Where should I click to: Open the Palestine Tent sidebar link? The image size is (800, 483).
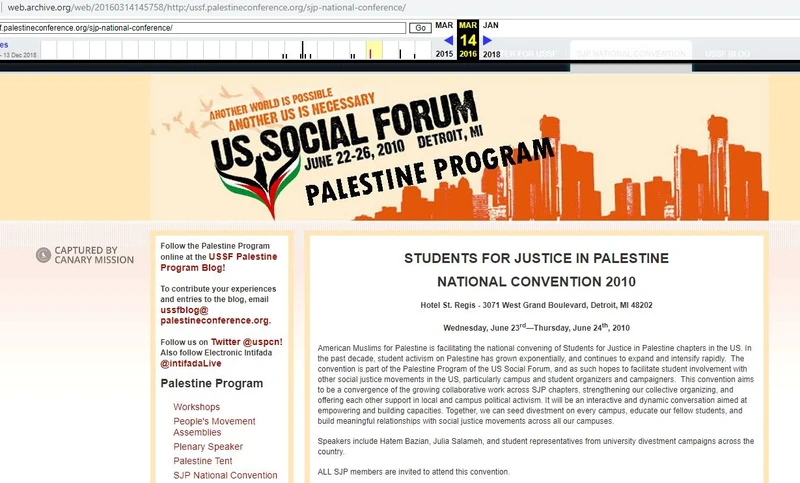(x=203, y=461)
